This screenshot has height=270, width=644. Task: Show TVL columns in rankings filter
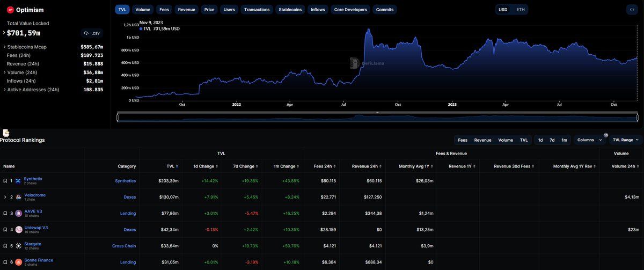tap(524, 140)
